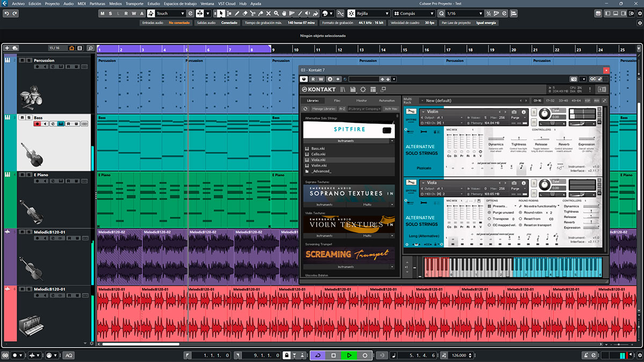Click the Kontakt save floppy-disk icon
Image resolution: width=644 pixels, height=362 pixels.
pyautogui.click(x=353, y=89)
